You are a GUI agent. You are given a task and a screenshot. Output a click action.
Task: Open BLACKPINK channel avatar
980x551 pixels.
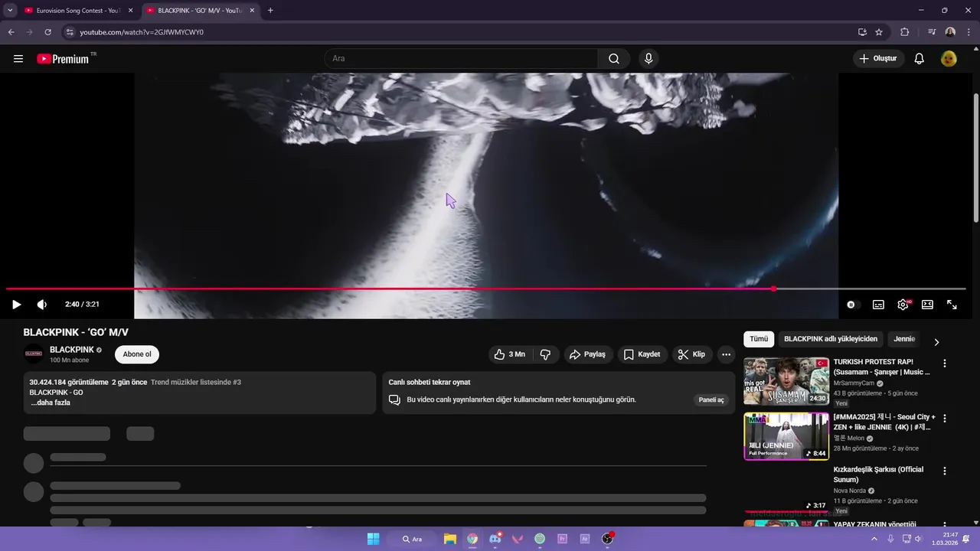(x=34, y=354)
